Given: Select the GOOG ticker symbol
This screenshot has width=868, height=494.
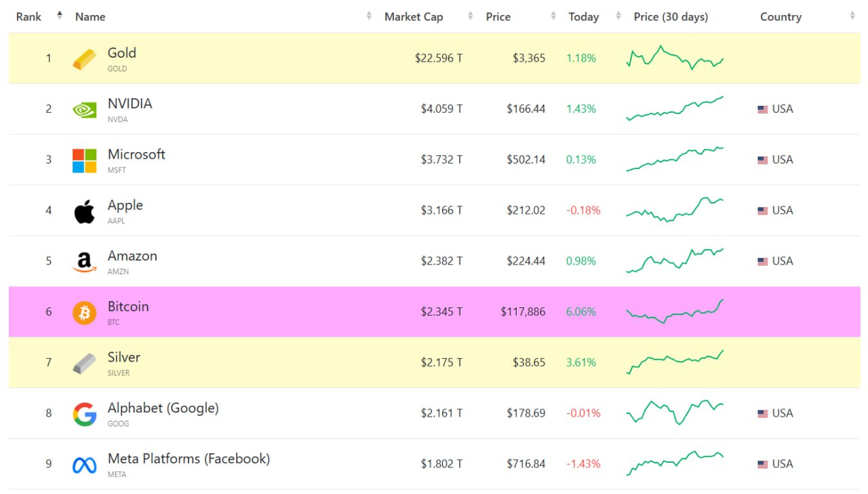Looking at the screenshot, I should point(118,424).
